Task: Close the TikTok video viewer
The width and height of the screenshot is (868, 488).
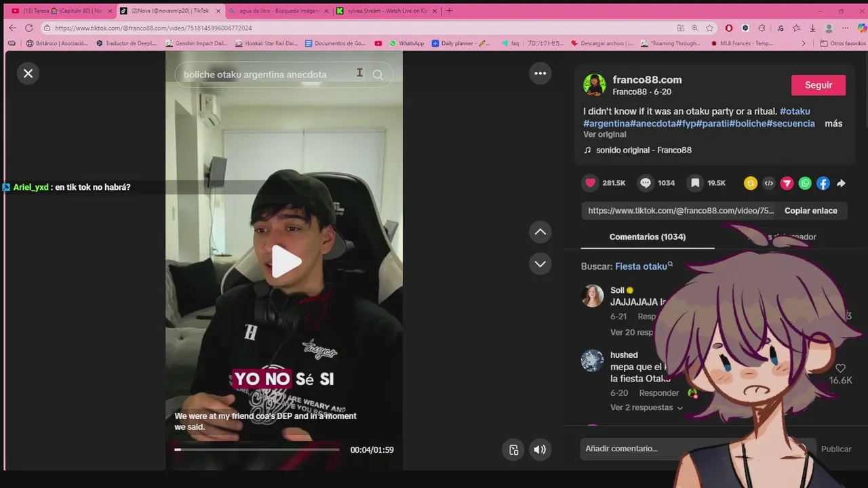Action: 28,73
